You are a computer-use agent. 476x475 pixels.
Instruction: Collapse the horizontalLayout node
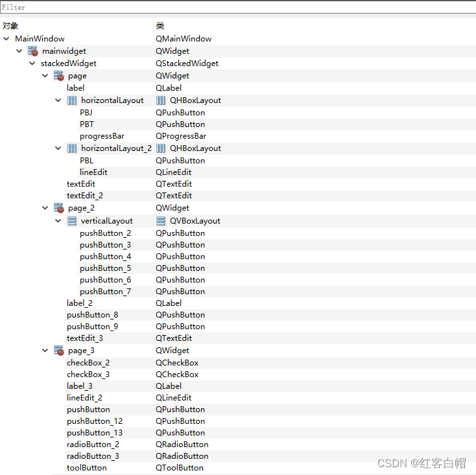click(x=58, y=100)
